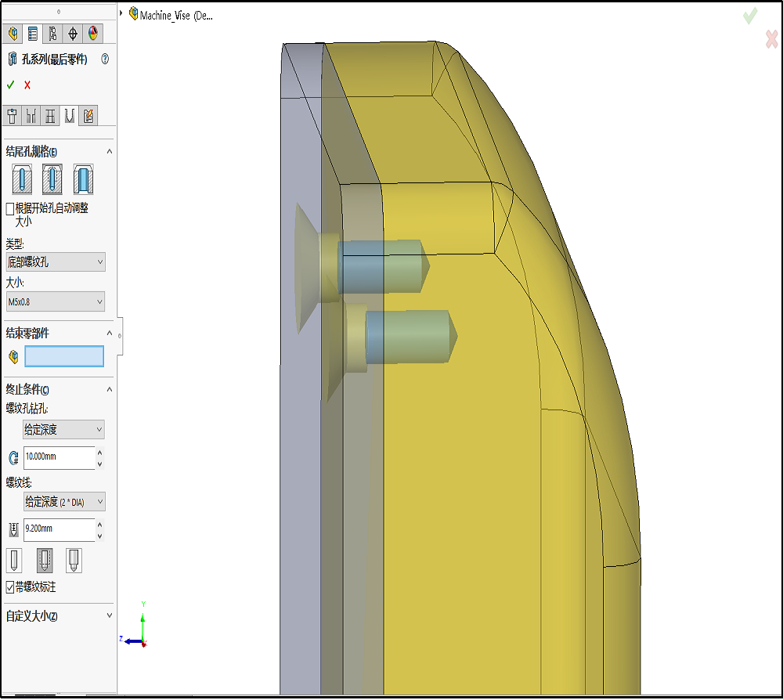Click the green checkmark to accept hole series
This screenshot has height=700, width=783.
pyautogui.click(x=11, y=85)
